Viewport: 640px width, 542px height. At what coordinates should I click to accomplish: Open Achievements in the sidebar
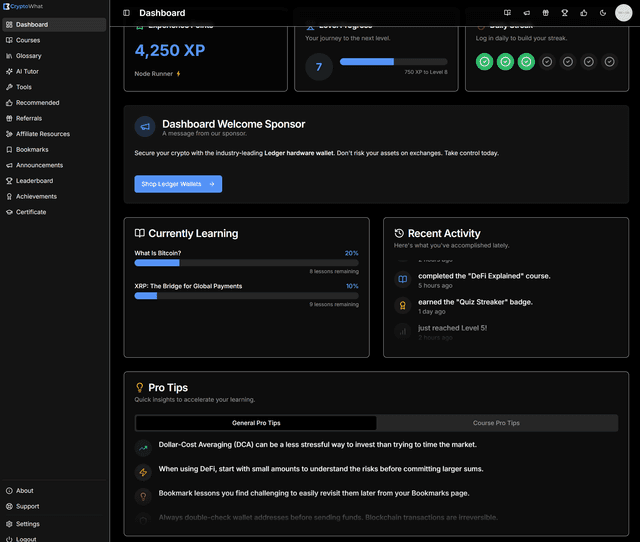[54, 196]
